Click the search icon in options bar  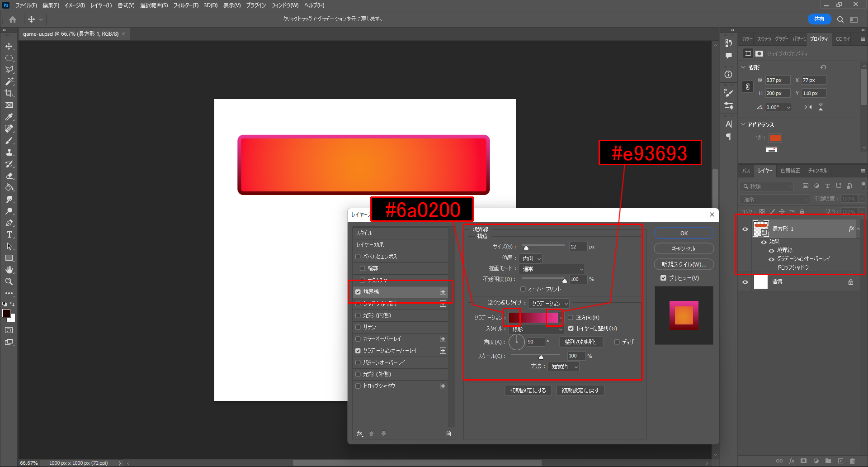point(840,19)
